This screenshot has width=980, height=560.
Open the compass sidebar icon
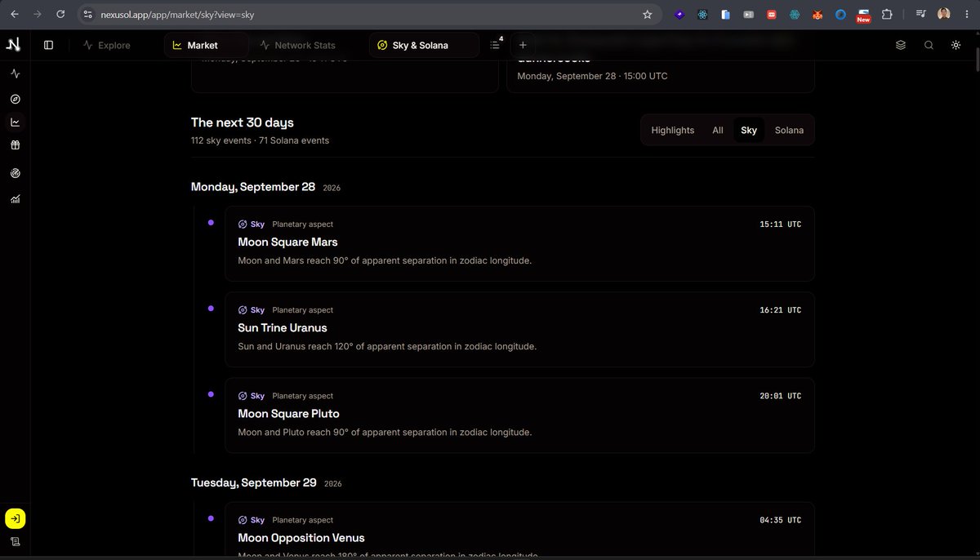15,99
